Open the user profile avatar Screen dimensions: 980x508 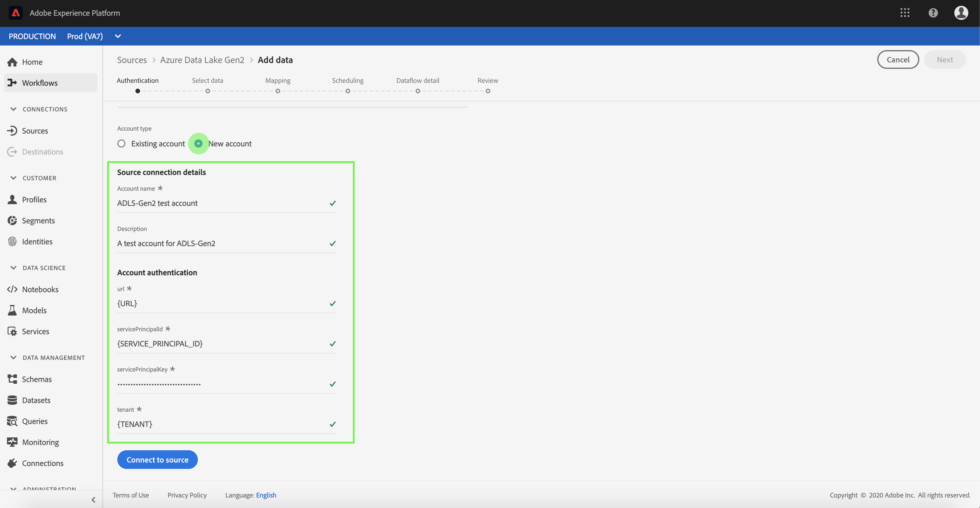(961, 13)
